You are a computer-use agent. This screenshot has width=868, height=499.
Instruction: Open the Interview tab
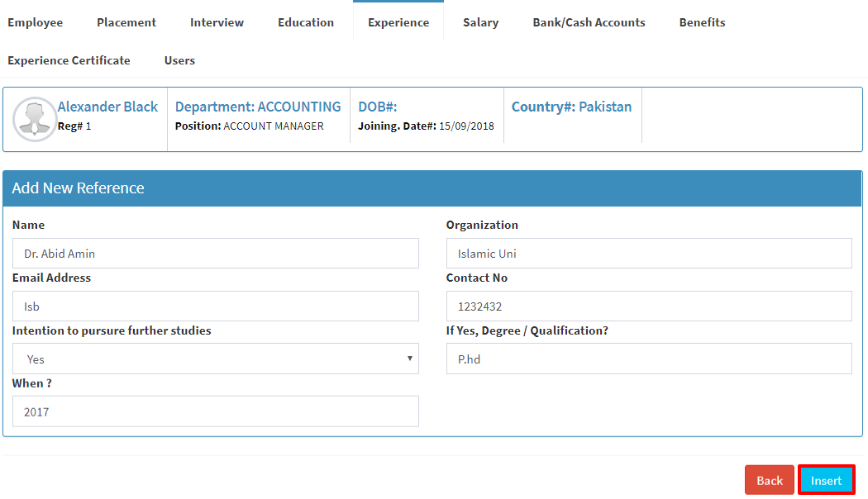pyautogui.click(x=217, y=22)
